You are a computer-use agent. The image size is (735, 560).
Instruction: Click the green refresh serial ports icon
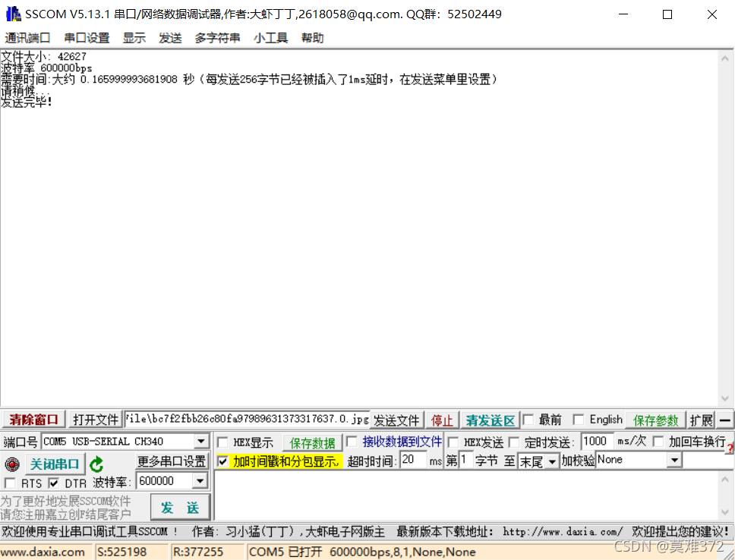(96, 463)
